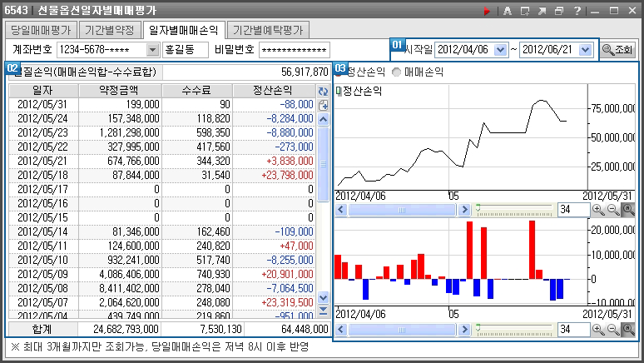Toggle the 정산손익 chart legend marker

(x=339, y=91)
